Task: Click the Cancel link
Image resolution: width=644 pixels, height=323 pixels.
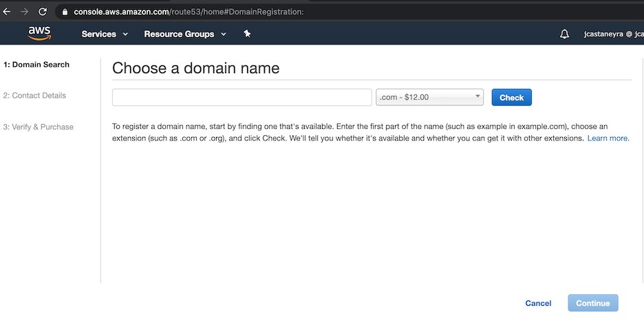Action: (538, 303)
